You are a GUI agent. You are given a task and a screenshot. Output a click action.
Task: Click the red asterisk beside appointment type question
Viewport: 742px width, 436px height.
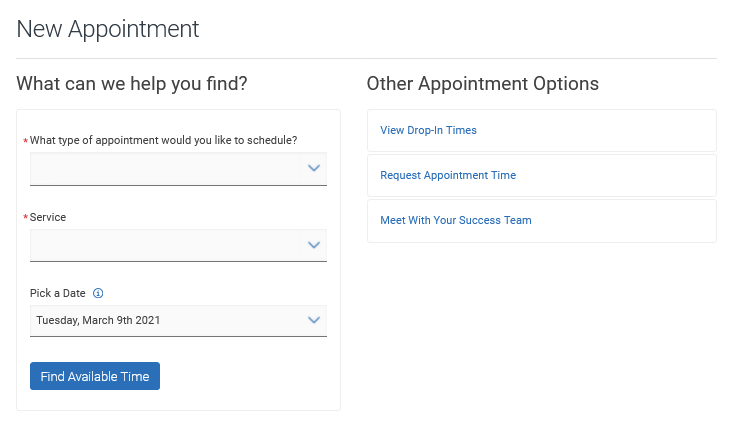coord(25,141)
